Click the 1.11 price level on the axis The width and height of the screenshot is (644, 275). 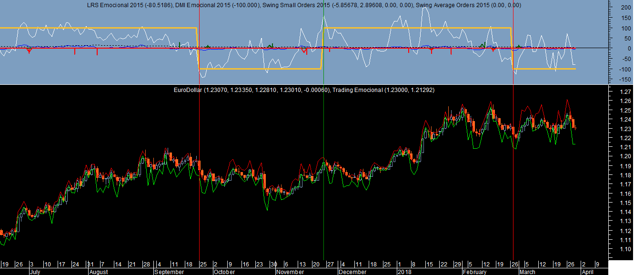point(625,240)
